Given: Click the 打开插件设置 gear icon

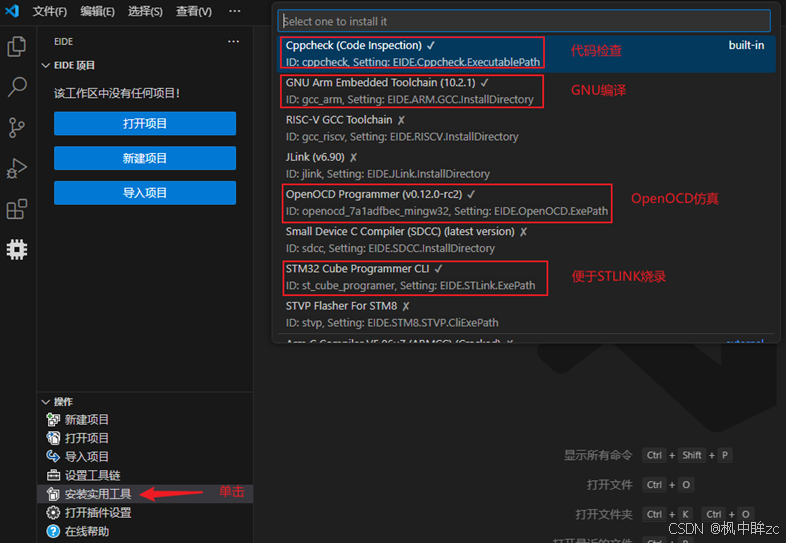Looking at the screenshot, I should point(53,512).
